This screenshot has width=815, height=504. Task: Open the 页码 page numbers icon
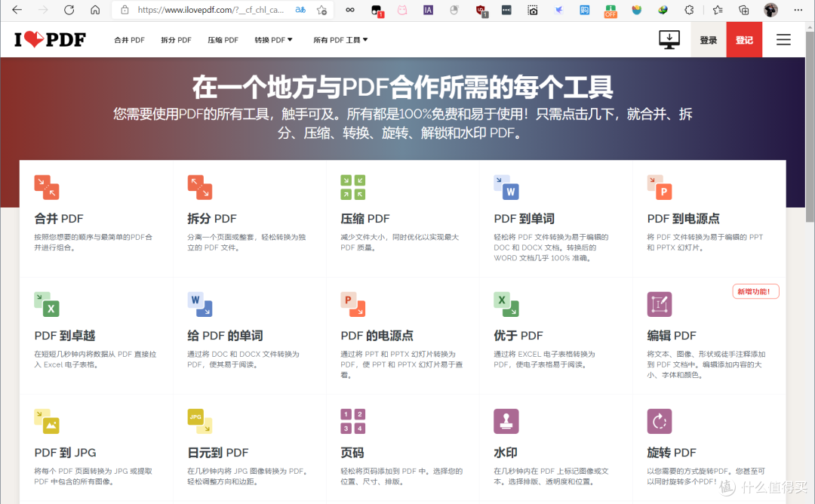[x=353, y=422]
